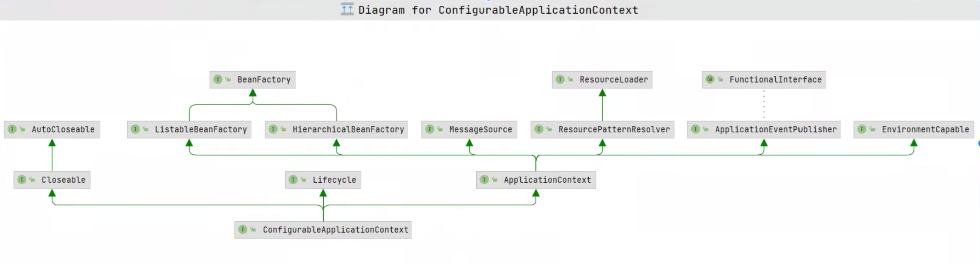Click the interface icon on EnvironmentCapable node

[x=862, y=129]
